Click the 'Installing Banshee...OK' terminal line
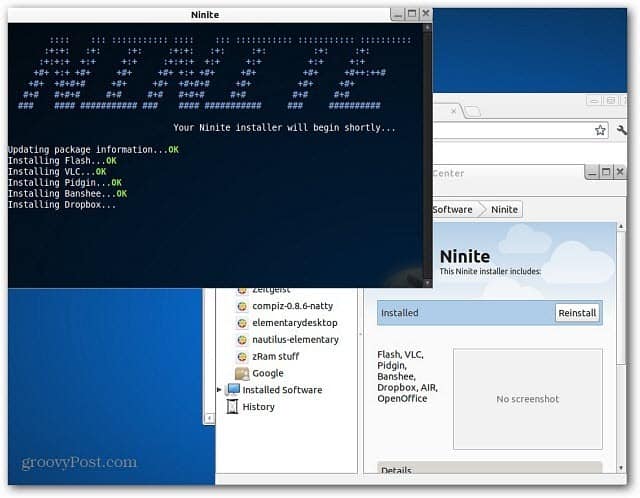This screenshot has height=498, width=640. 67,193
